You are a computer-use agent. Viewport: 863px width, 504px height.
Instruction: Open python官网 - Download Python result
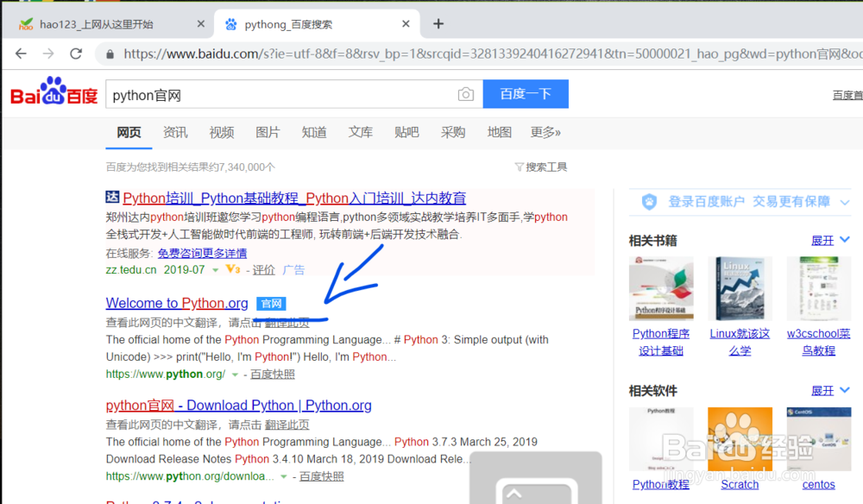pyautogui.click(x=238, y=406)
